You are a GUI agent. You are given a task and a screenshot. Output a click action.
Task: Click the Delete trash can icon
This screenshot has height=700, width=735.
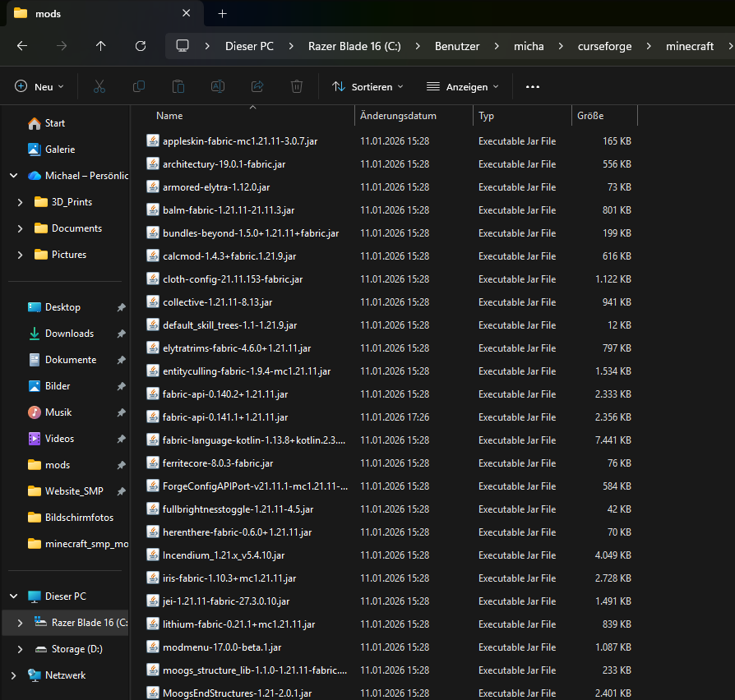[x=297, y=86]
